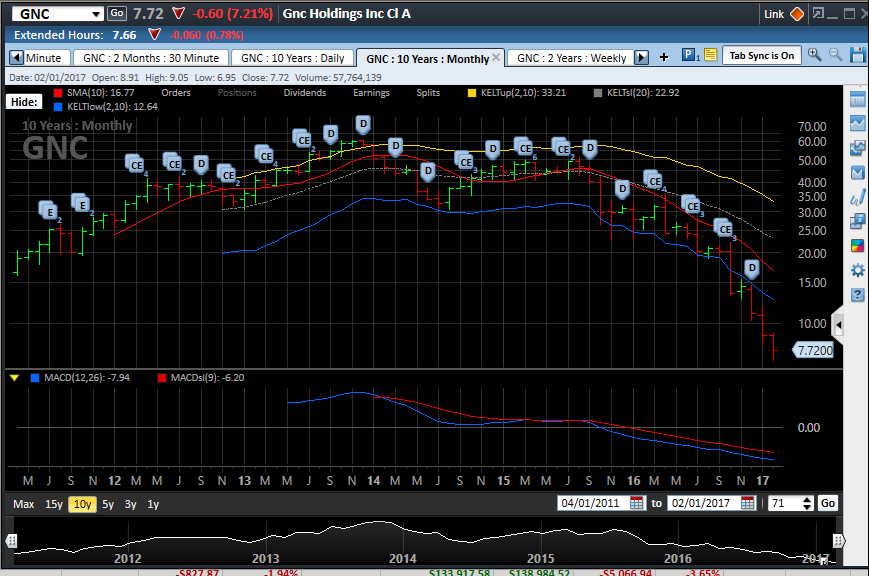Open the GNC symbol dropdown arrow
Image resolution: width=869 pixels, height=576 pixels.
coord(96,14)
